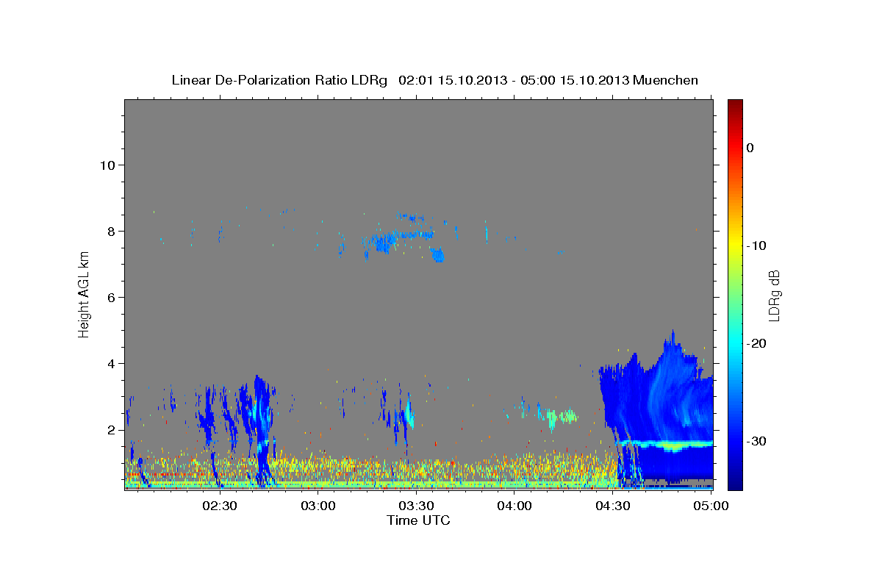
Task: Click the 05:00 time axis label
Action: (x=711, y=506)
